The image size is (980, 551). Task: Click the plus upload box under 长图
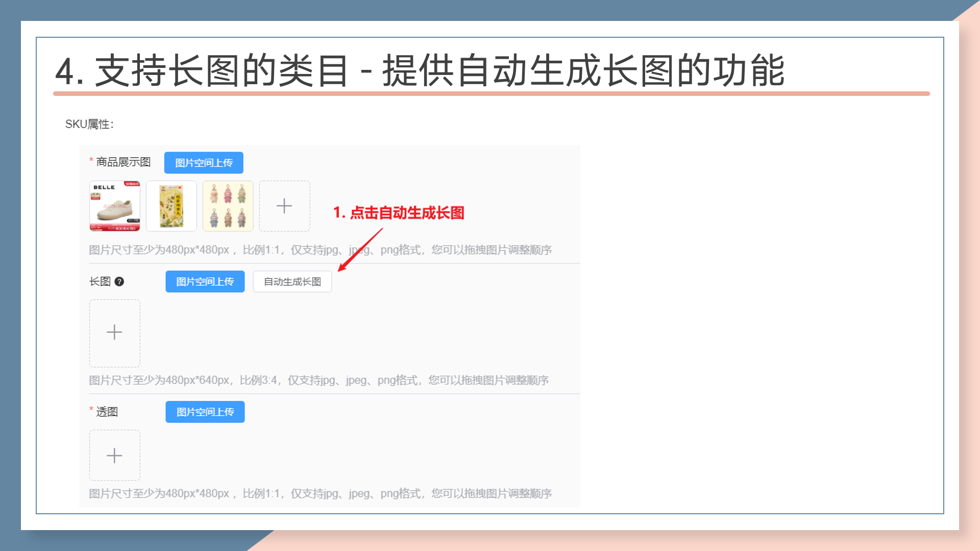114,333
